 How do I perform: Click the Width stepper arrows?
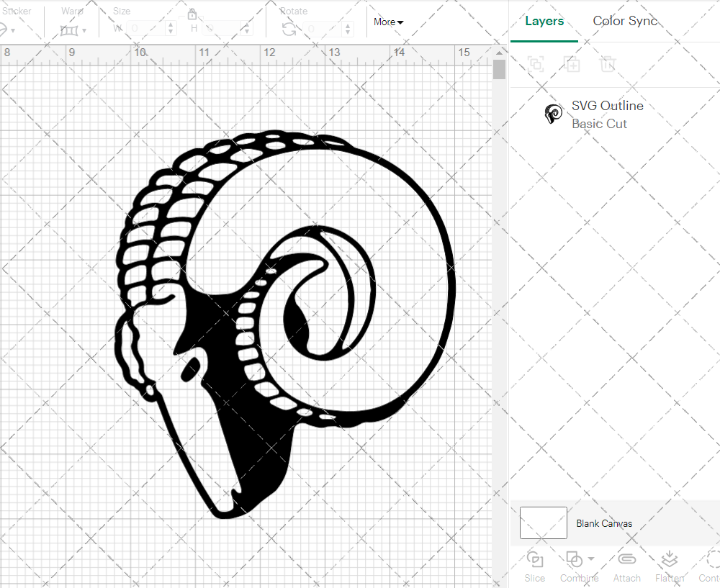pyautogui.click(x=171, y=29)
